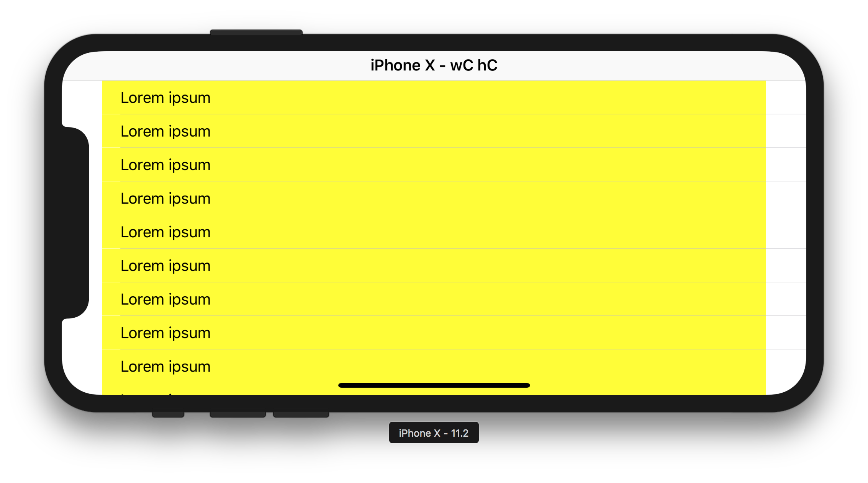Select the fifth Lorem ipsum row
The image size is (868, 483).
point(434,232)
